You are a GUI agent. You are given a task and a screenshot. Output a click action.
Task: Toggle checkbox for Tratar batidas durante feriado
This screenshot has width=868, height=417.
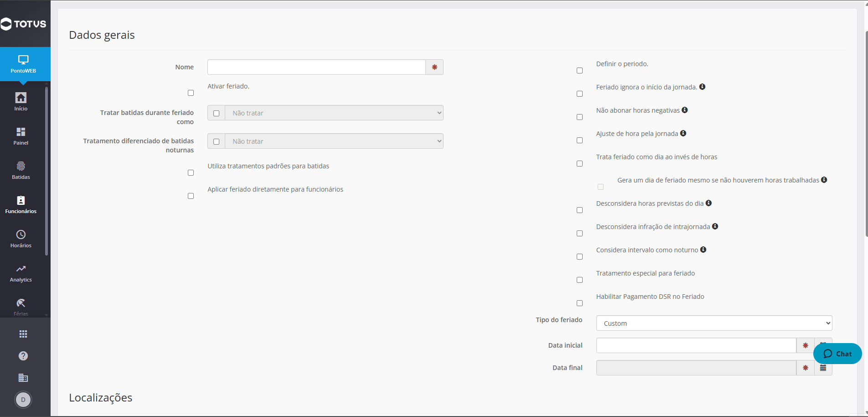pyautogui.click(x=216, y=113)
